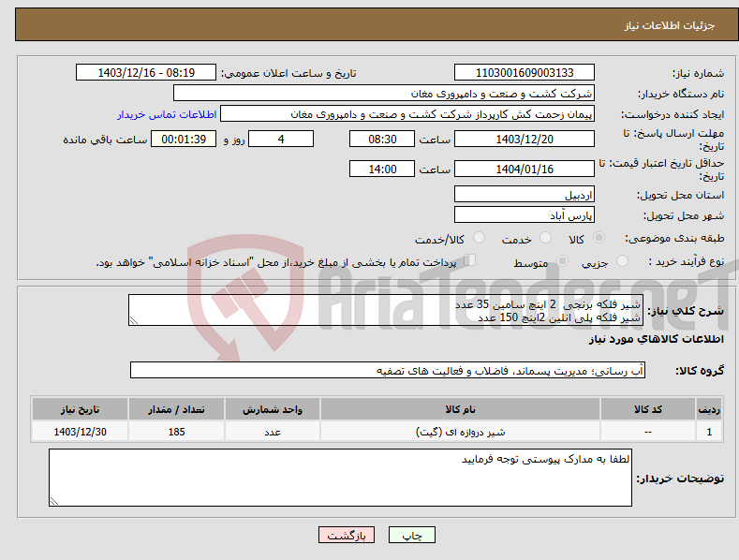Click the گروه کالا field آب رسانی
This screenshot has width=739, height=560.
(388, 371)
